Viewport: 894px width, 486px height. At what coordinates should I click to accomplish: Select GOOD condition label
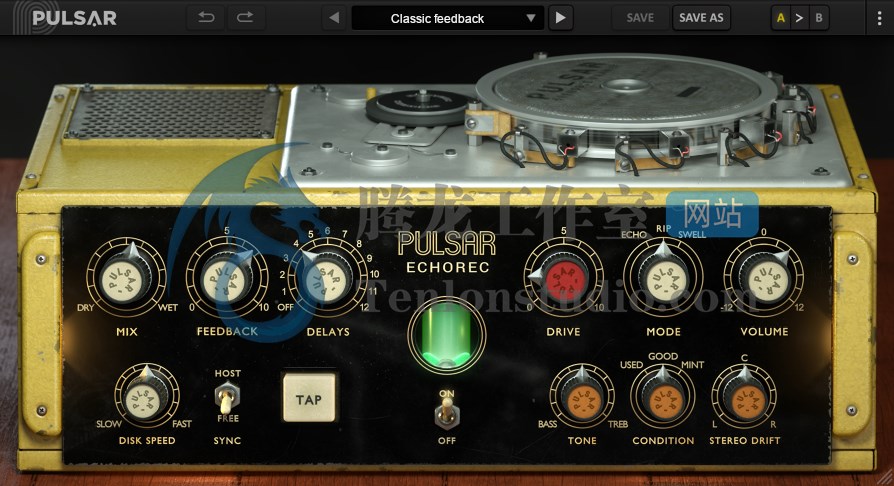coord(663,356)
